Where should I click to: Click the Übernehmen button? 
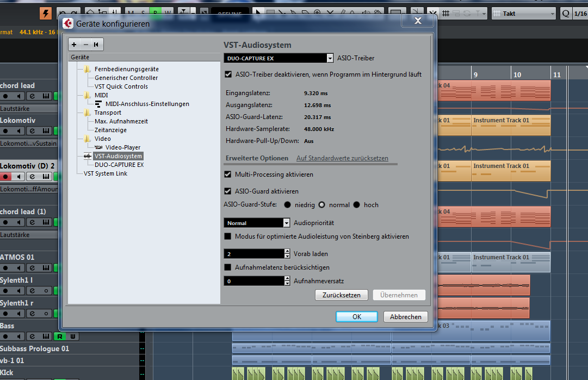pos(399,295)
